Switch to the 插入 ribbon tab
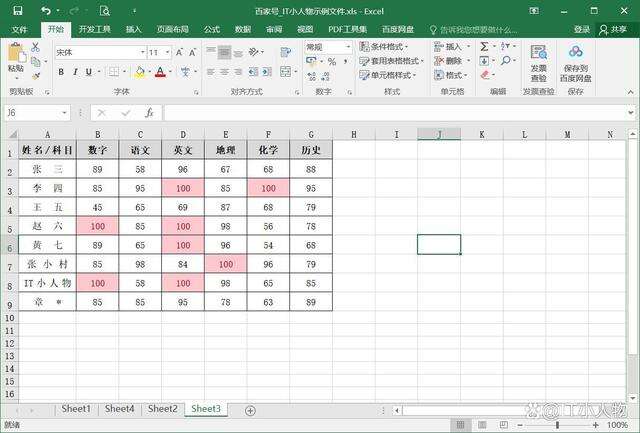Image resolution: width=640 pixels, height=433 pixels. [133, 29]
